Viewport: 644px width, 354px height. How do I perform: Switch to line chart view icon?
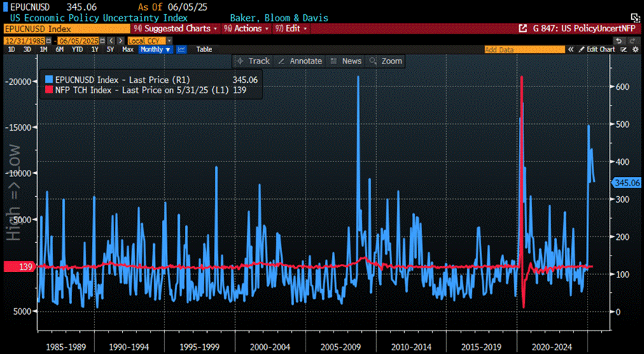point(181,49)
